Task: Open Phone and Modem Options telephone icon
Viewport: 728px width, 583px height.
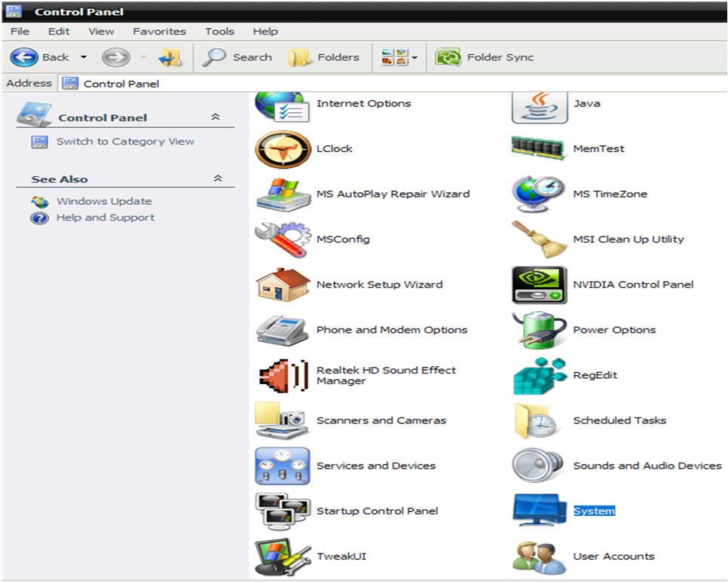Action: pos(283,330)
